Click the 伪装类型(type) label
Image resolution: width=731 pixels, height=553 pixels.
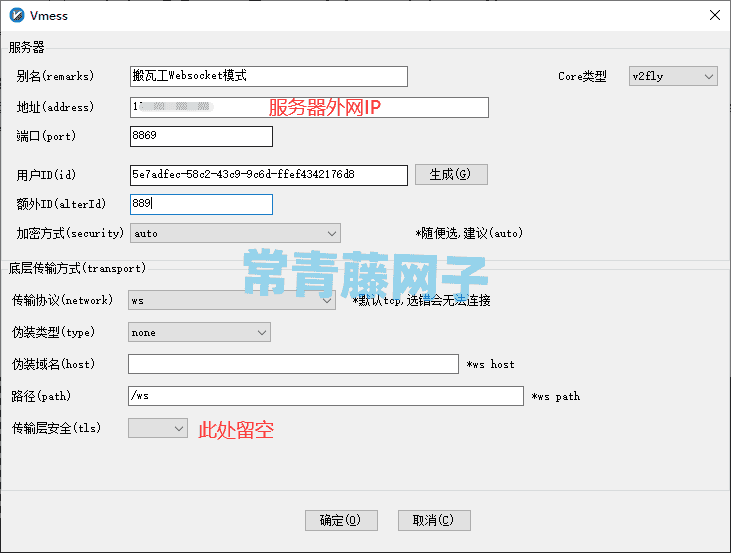[54, 332]
